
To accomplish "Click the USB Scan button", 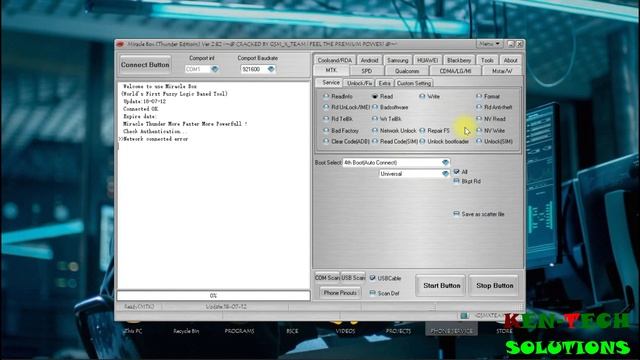I will coord(353,278).
